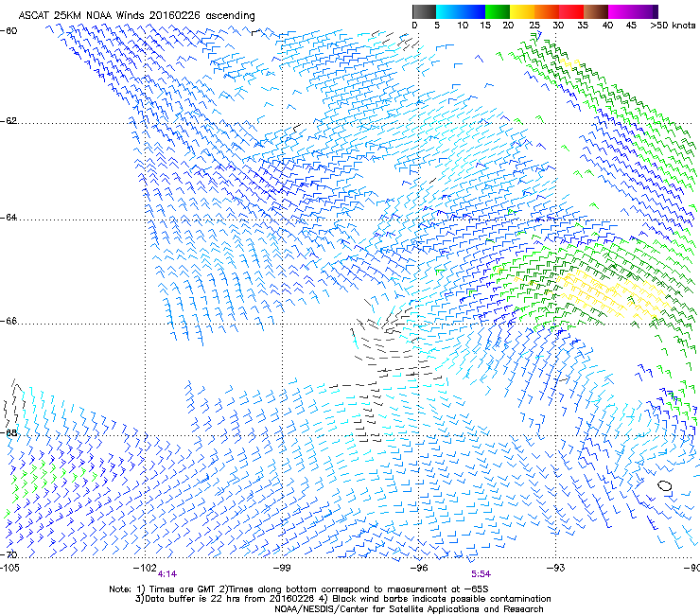Viewport: 700px width, 615px height.
Task: Click the legend tick label 40
Action: [607, 26]
